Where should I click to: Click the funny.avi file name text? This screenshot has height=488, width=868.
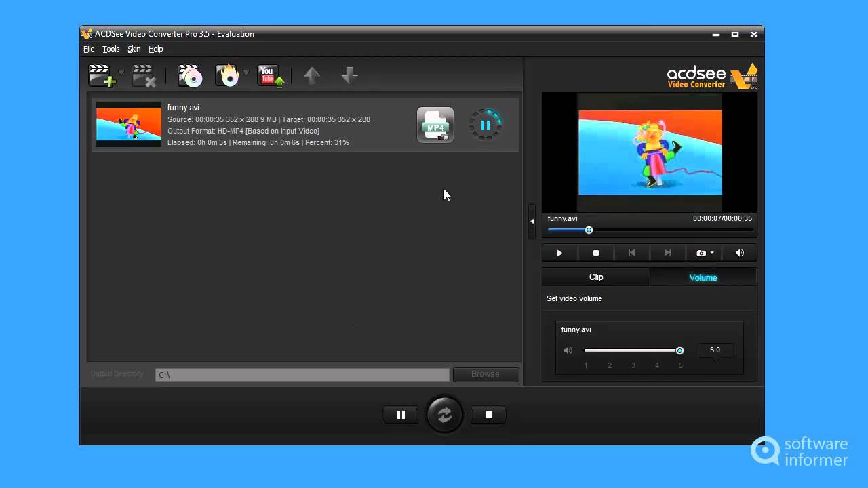[x=183, y=108]
